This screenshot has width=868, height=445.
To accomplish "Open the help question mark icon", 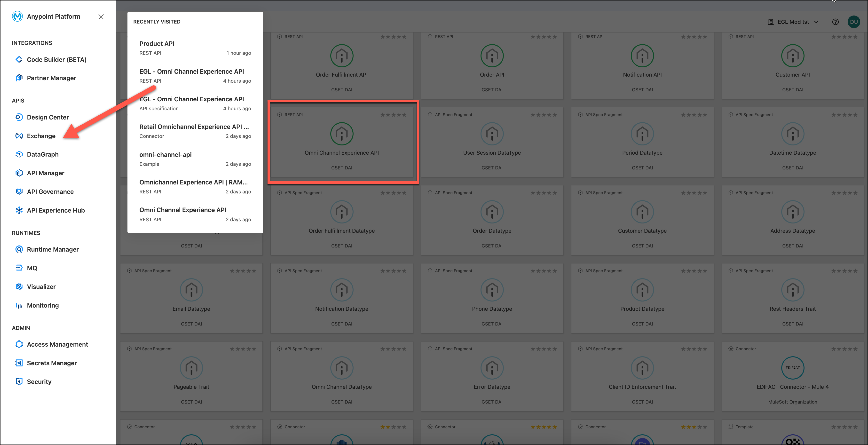I will (x=835, y=22).
